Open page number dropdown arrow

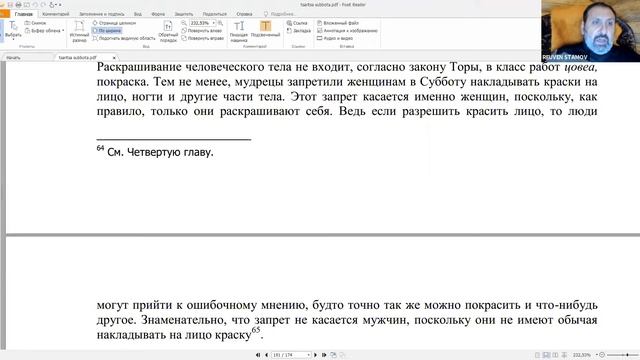(309, 355)
